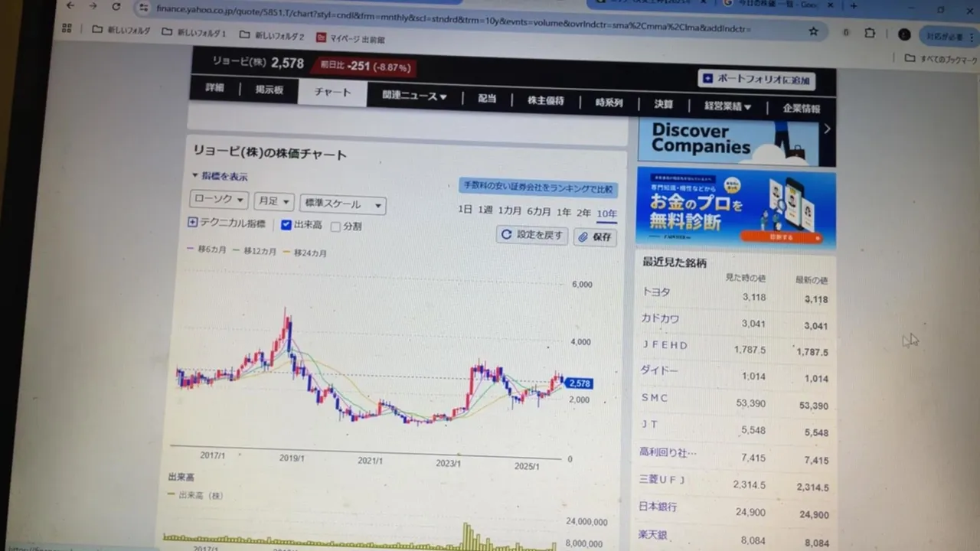The image size is (980, 551).
Task: Open the 新しいフォルダ1 bookmark folder
Action: point(194,33)
